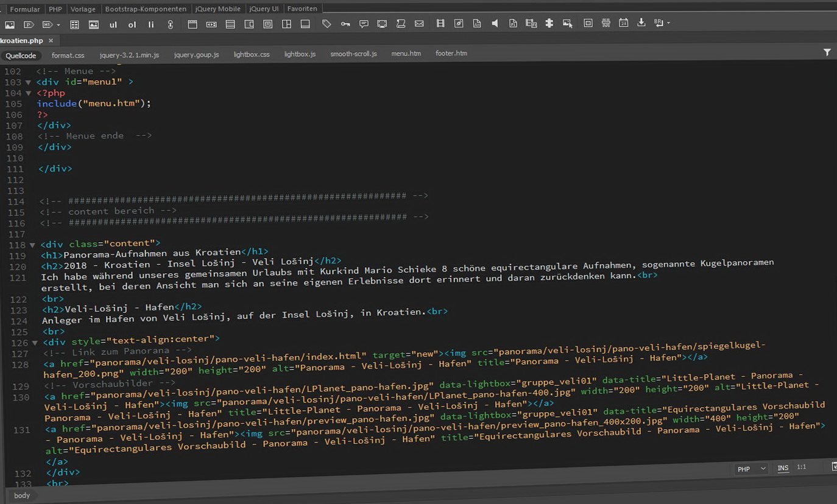The width and height of the screenshot is (837, 504).
Task: Click the insert Image icon
Action: coord(10,24)
